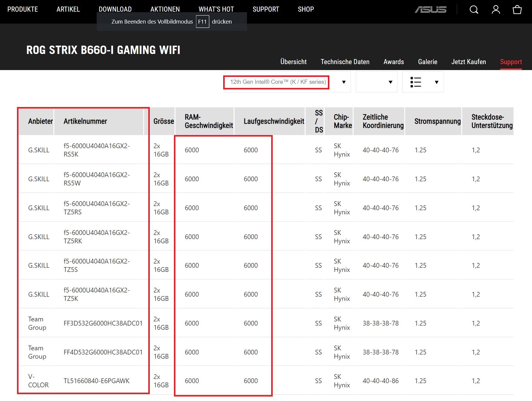Expand the 12th Gen Intel Core dropdown

[x=288, y=82]
